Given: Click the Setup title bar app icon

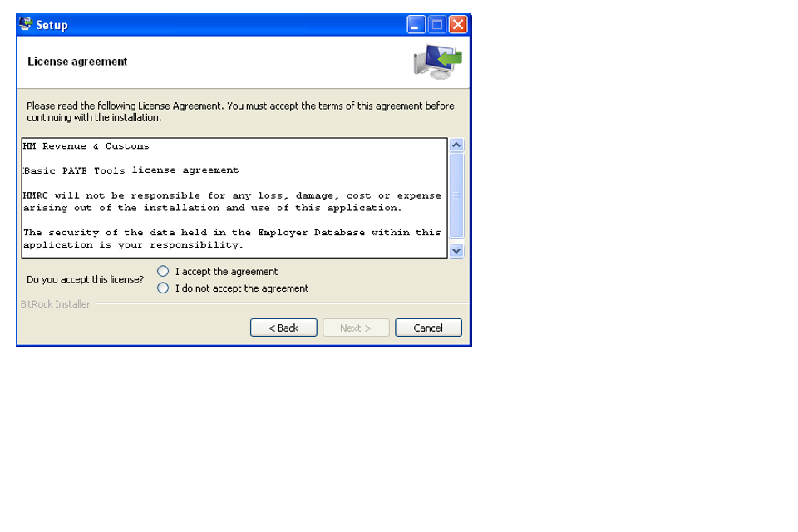Looking at the screenshot, I should [26, 24].
